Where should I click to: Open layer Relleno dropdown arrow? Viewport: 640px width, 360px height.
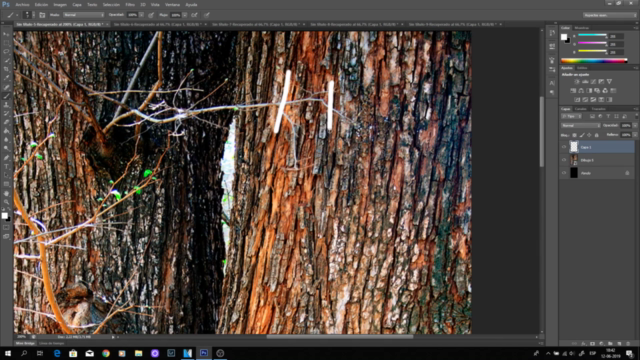635,135
